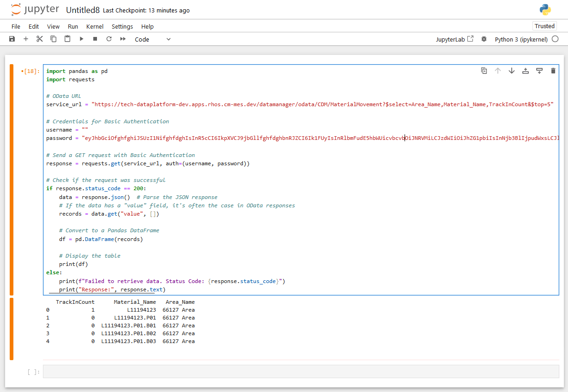Save the notebook with the floppy disk icon
This screenshot has height=392, width=568.
(x=12, y=39)
